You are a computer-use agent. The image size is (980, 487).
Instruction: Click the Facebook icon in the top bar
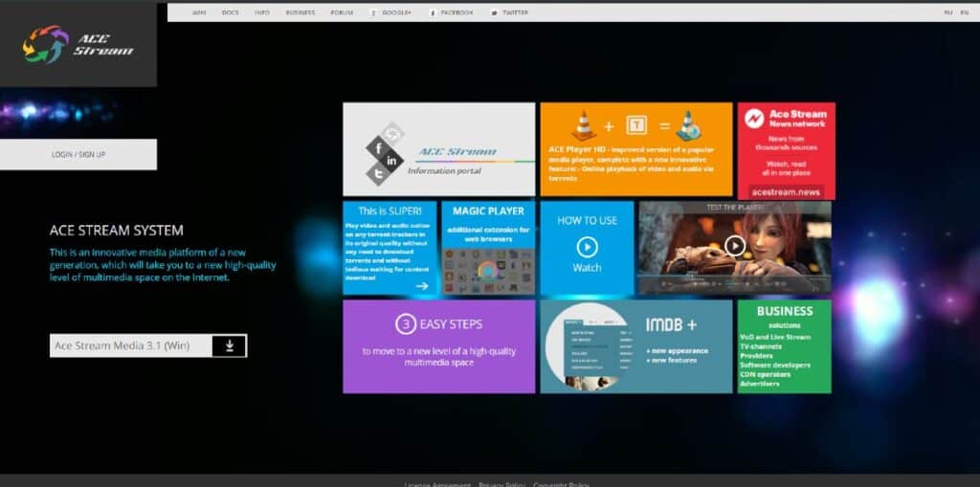(x=433, y=12)
